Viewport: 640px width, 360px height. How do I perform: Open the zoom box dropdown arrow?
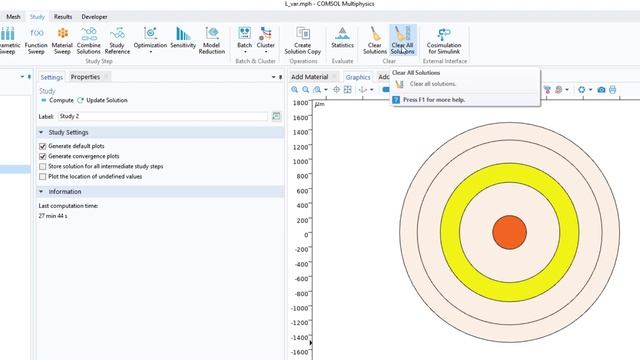[326, 90]
